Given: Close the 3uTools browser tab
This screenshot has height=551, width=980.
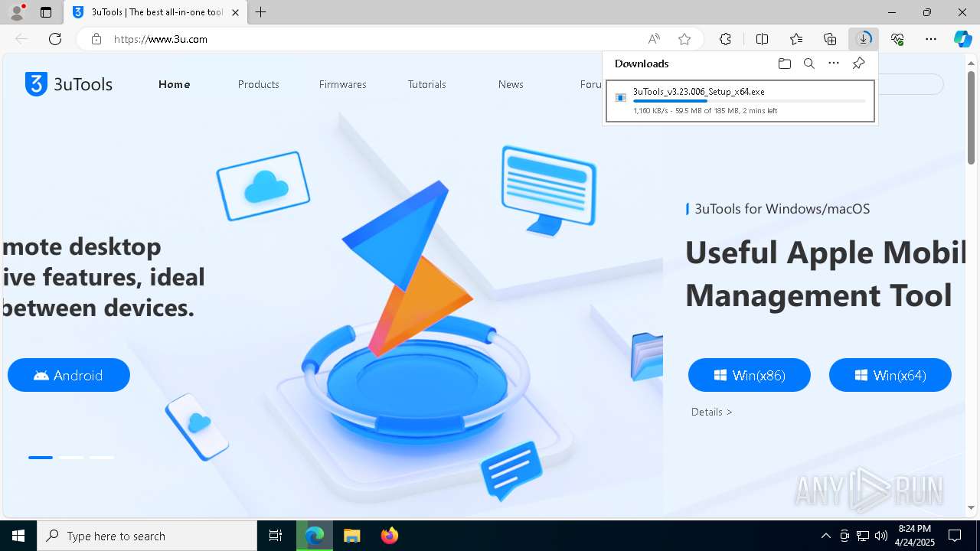Looking at the screenshot, I should (235, 12).
